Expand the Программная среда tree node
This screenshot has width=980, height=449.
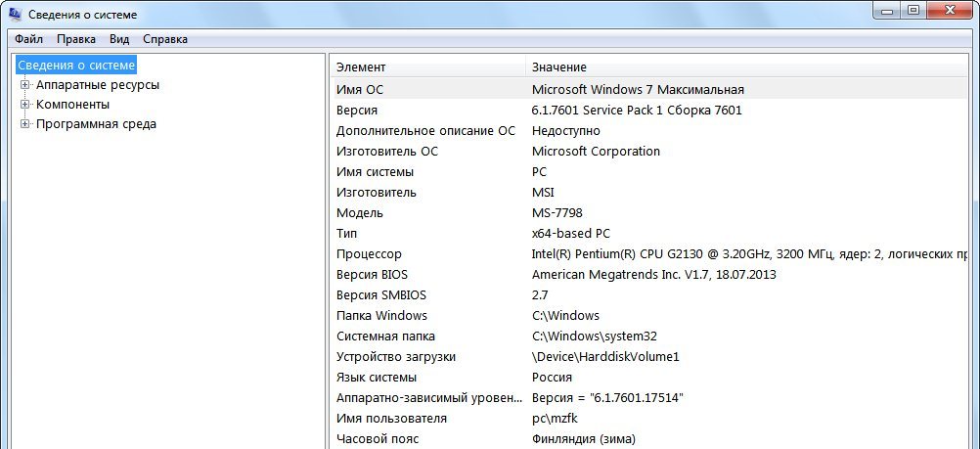pyautogui.click(x=25, y=124)
